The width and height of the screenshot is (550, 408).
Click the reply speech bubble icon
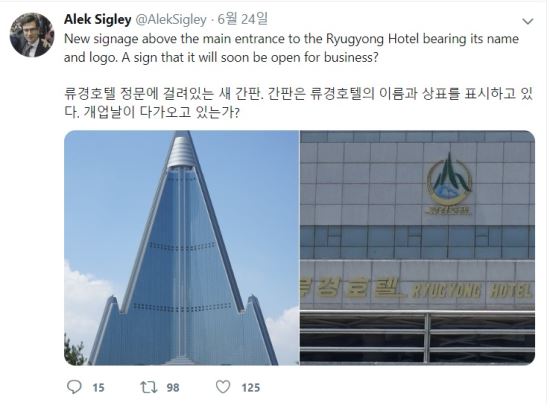point(74,387)
